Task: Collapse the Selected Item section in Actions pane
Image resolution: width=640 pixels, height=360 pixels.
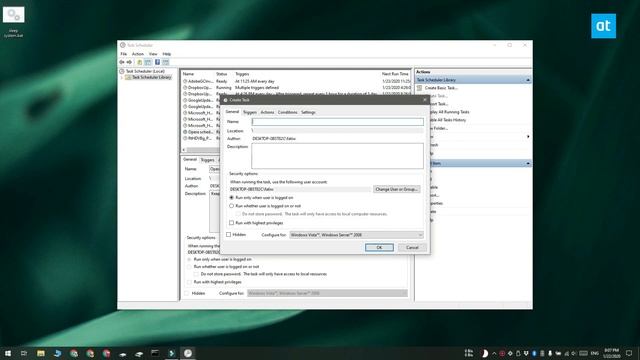Action: (528, 163)
